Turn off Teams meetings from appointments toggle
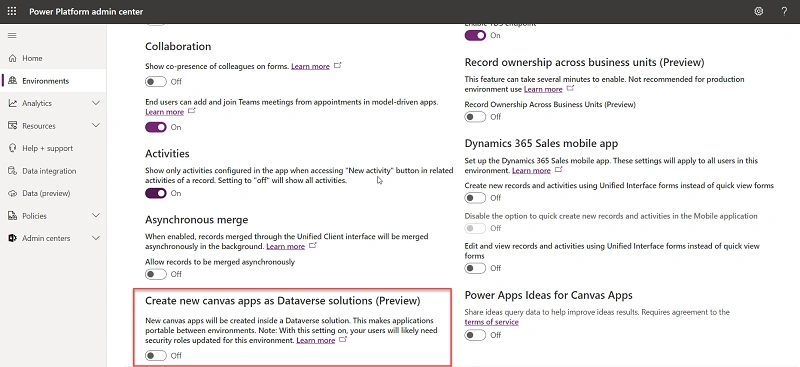 [x=156, y=127]
